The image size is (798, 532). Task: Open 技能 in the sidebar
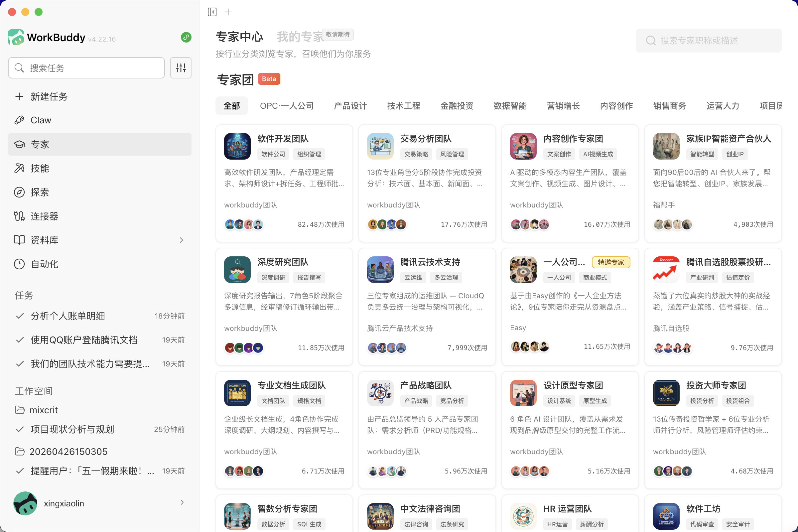(100, 168)
